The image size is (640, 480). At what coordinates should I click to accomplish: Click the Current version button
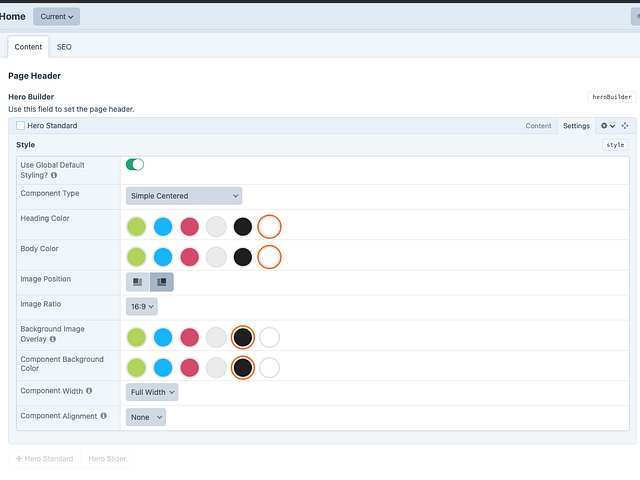tap(56, 16)
